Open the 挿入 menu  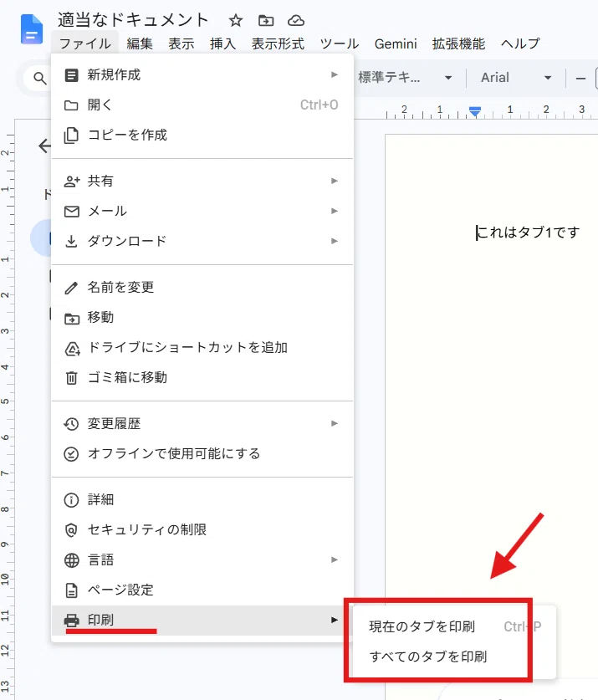coord(222,43)
